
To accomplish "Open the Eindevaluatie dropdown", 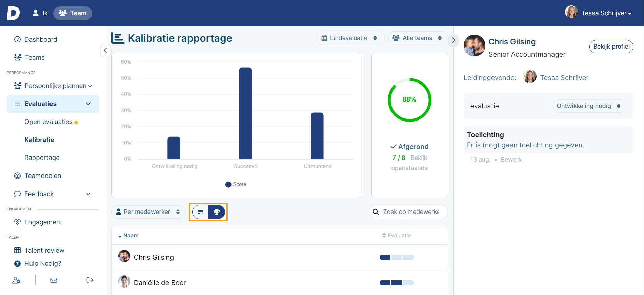I will tap(350, 38).
